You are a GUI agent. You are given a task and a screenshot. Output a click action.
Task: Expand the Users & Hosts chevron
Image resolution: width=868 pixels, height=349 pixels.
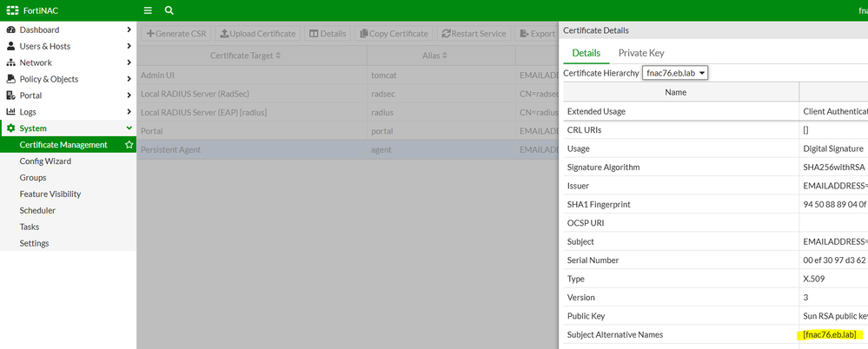click(129, 47)
